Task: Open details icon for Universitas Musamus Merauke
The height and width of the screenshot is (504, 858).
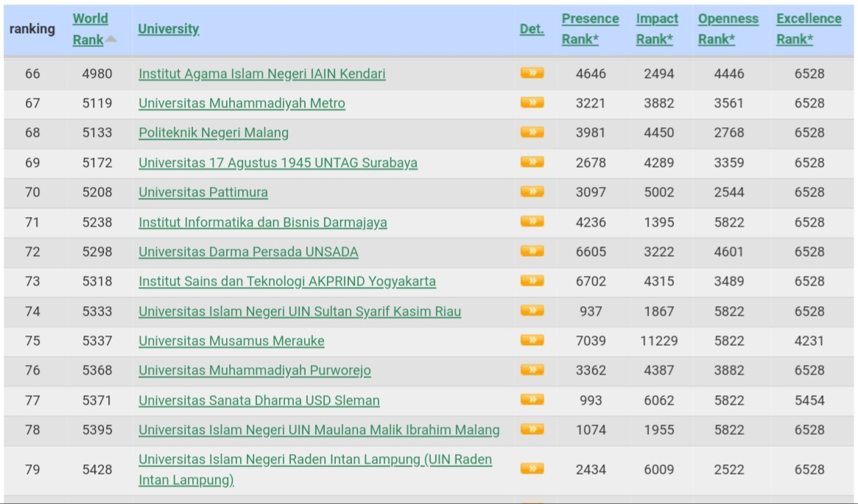Action: (x=532, y=340)
